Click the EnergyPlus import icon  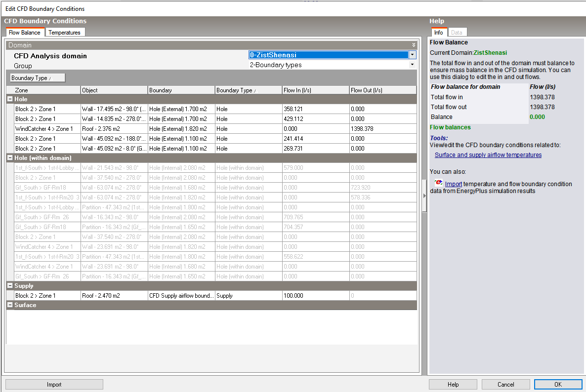439,183
